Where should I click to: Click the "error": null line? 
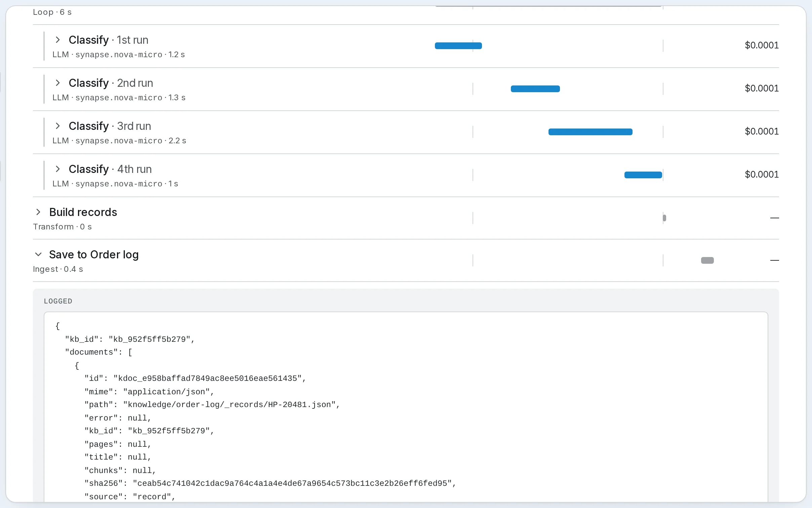tap(118, 418)
